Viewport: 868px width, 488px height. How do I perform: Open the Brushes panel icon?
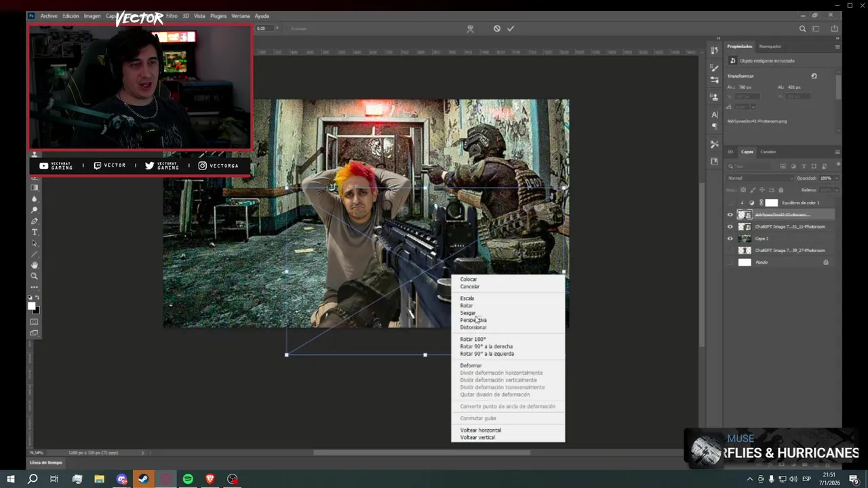(714, 68)
